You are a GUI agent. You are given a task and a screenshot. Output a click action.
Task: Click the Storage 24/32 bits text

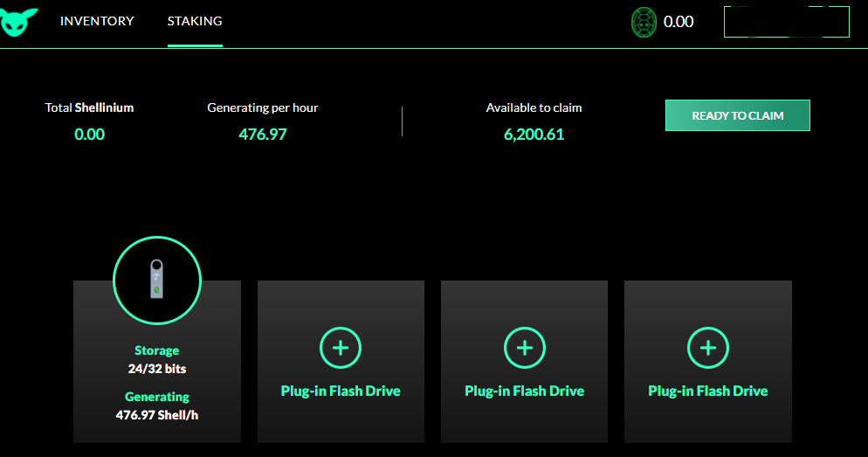(x=157, y=369)
